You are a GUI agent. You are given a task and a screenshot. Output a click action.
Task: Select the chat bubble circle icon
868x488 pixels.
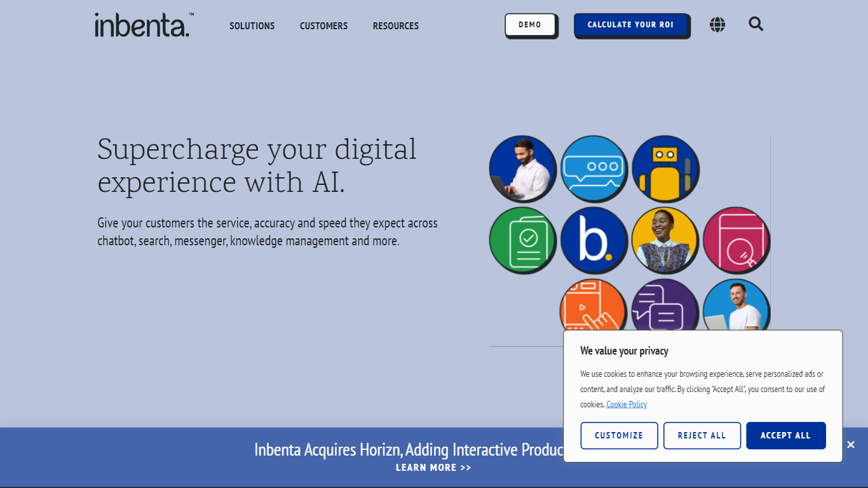(593, 168)
